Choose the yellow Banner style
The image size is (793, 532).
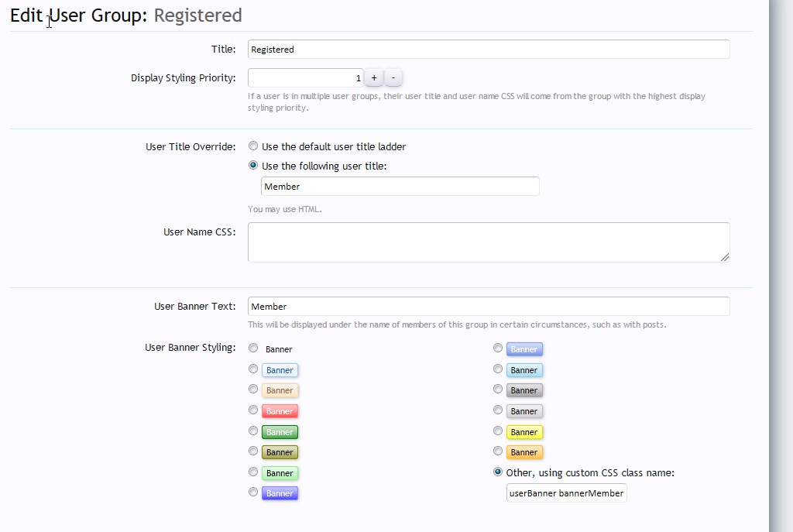498,431
